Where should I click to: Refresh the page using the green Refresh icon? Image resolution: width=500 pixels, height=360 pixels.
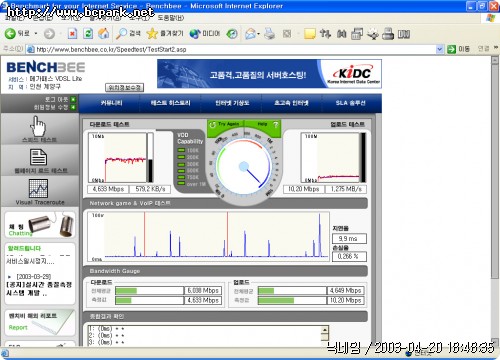click(88, 33)
